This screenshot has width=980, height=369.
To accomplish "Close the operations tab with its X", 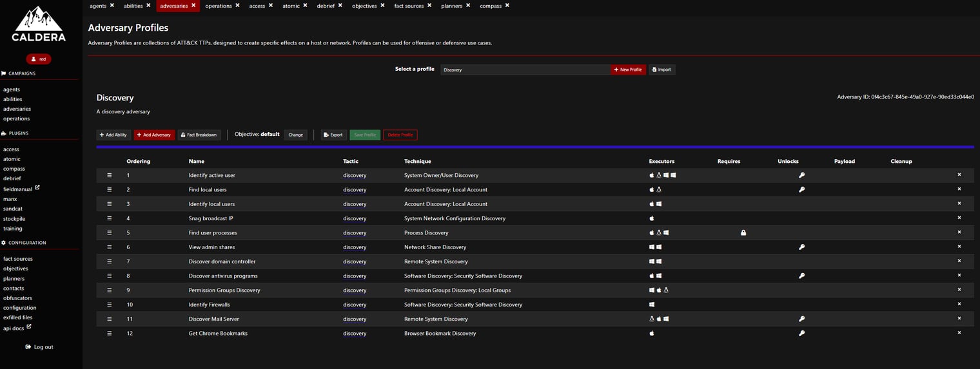I will click(237, 5).
